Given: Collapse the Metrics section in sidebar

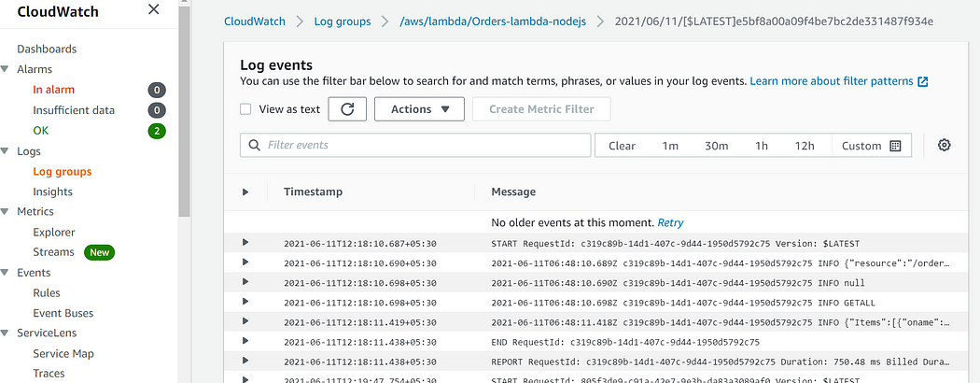Looking at the screenshot, I should 6,211.
